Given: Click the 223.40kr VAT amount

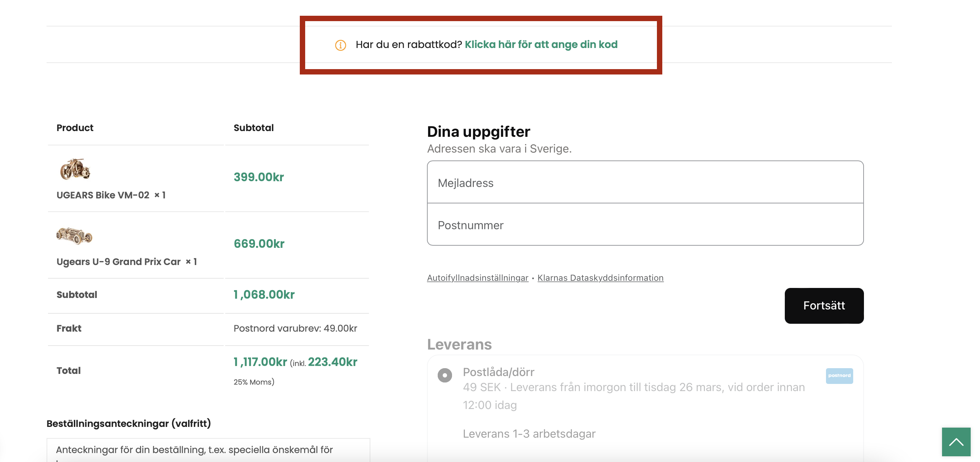Looking at the screenshot, I should [x=332, y=362].
